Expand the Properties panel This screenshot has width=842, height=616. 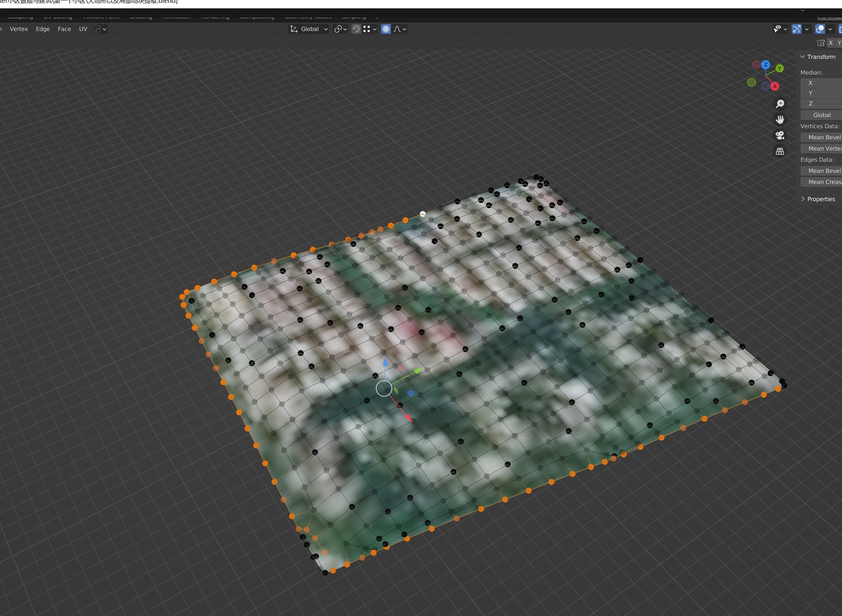pos(820,199)
